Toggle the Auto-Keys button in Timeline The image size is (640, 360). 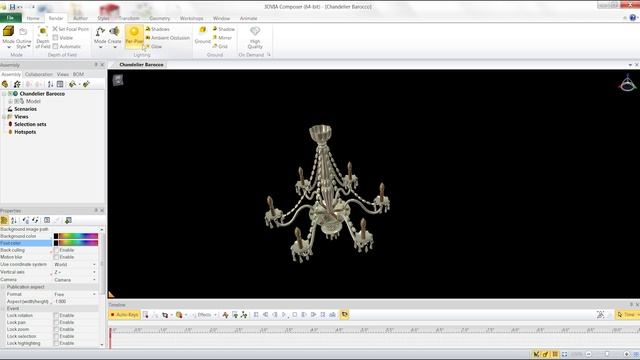(124, 315)
